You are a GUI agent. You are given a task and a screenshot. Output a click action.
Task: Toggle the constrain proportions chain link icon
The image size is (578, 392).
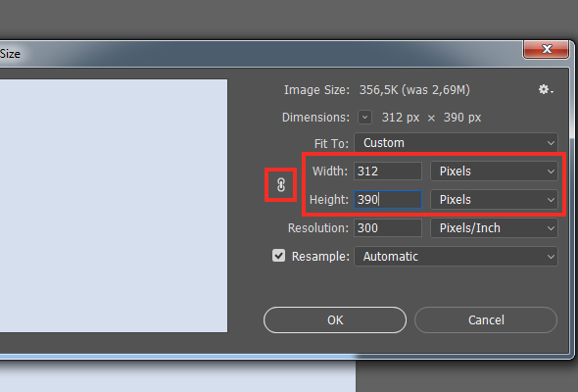coord(281,185)
